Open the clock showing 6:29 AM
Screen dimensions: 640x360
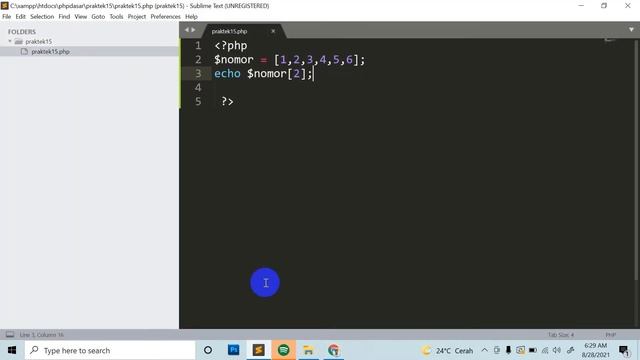click(596, 350)
